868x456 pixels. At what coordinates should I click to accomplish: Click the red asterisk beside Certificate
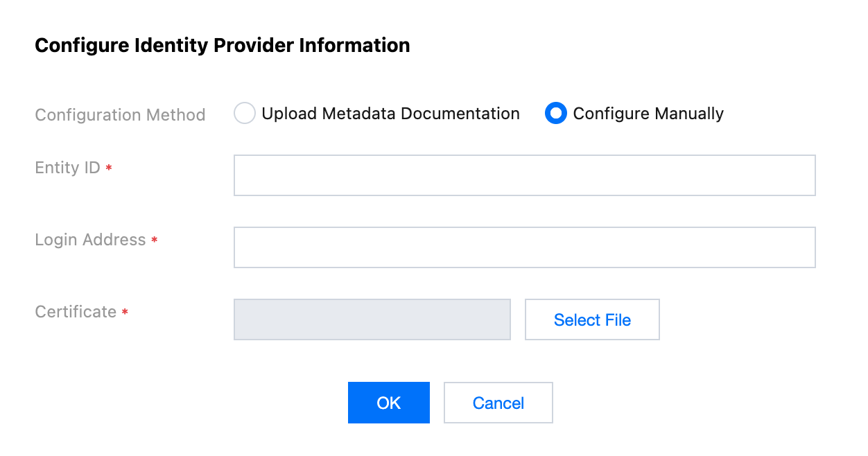tap(125, 313)
